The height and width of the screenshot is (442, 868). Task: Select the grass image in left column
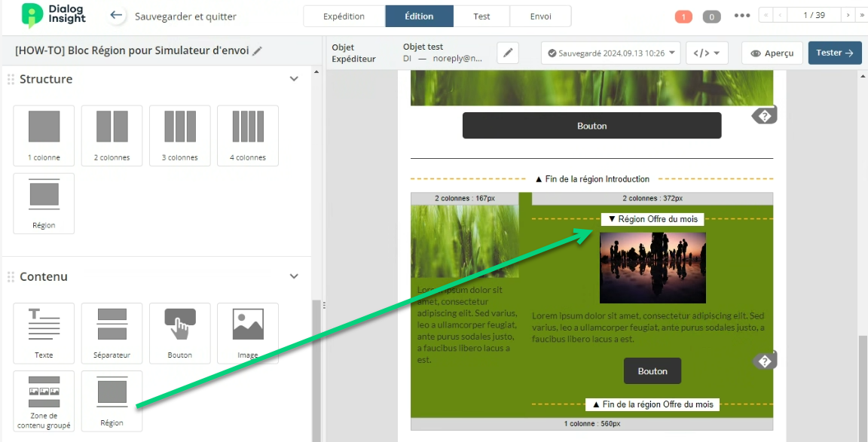point(465,241)
